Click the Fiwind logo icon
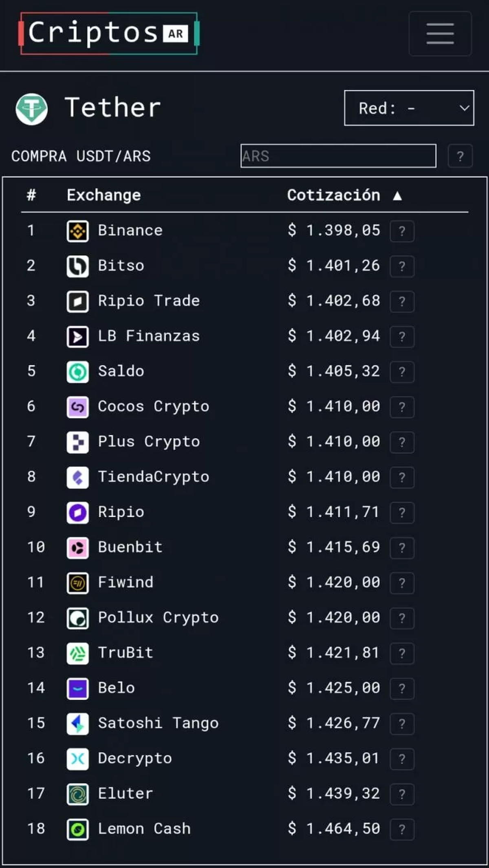This screenshot has width=489, height=868. (x=77, y=582)
